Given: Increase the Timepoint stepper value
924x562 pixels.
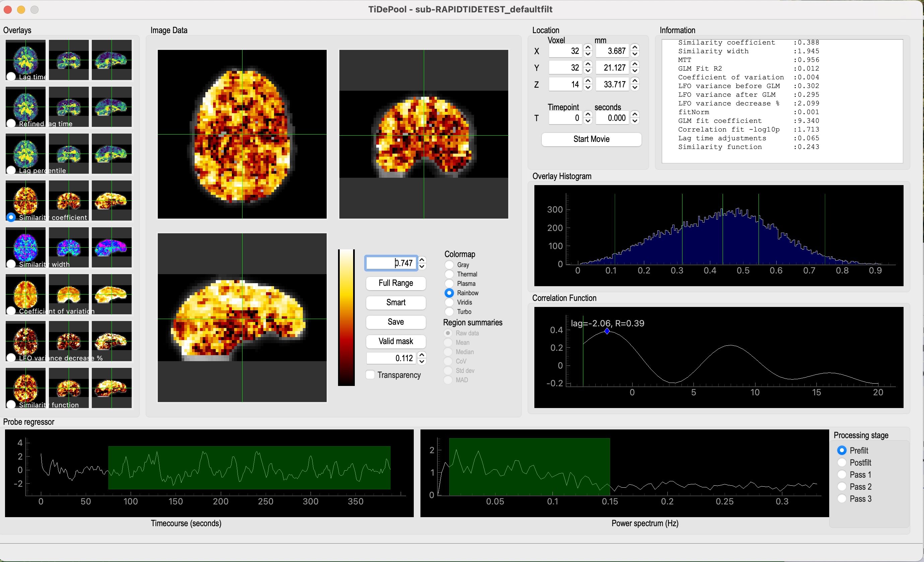Looking at the screenshot, I should 588,114.
